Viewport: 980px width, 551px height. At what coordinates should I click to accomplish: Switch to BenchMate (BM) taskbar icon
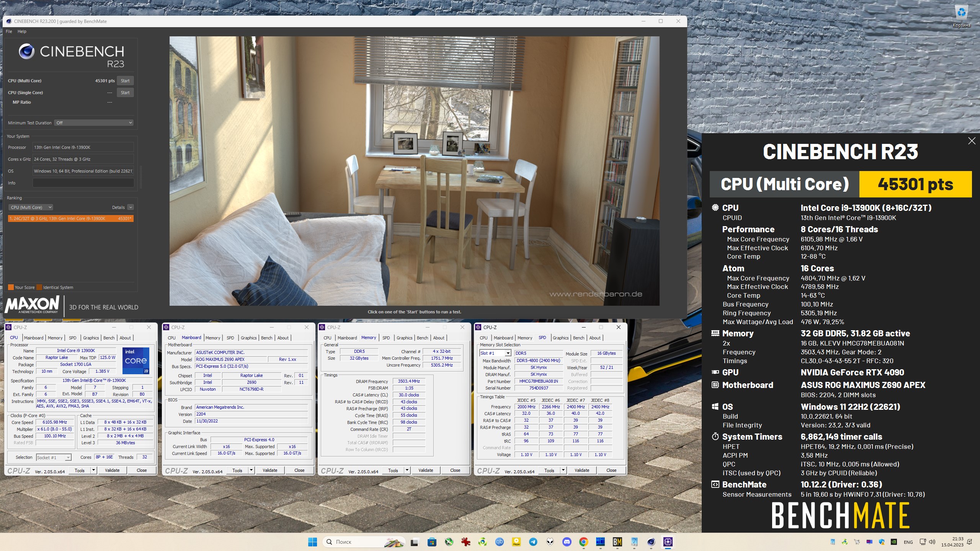pyautogui.click(x=617, y=542)
